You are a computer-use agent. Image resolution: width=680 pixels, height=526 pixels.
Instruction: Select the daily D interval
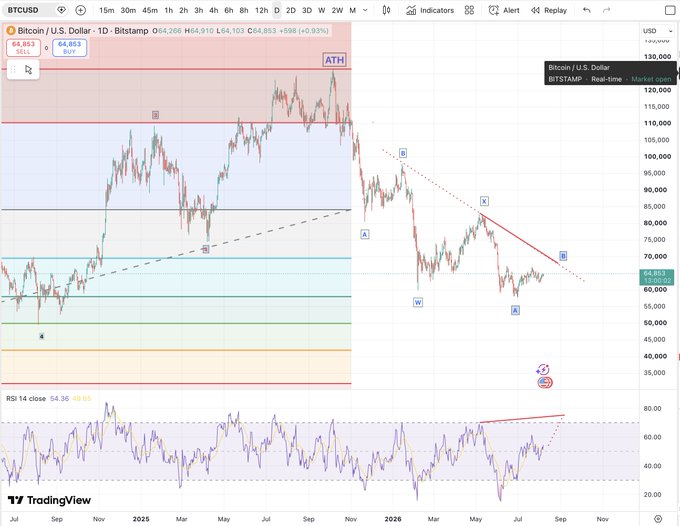coord(277,10)
